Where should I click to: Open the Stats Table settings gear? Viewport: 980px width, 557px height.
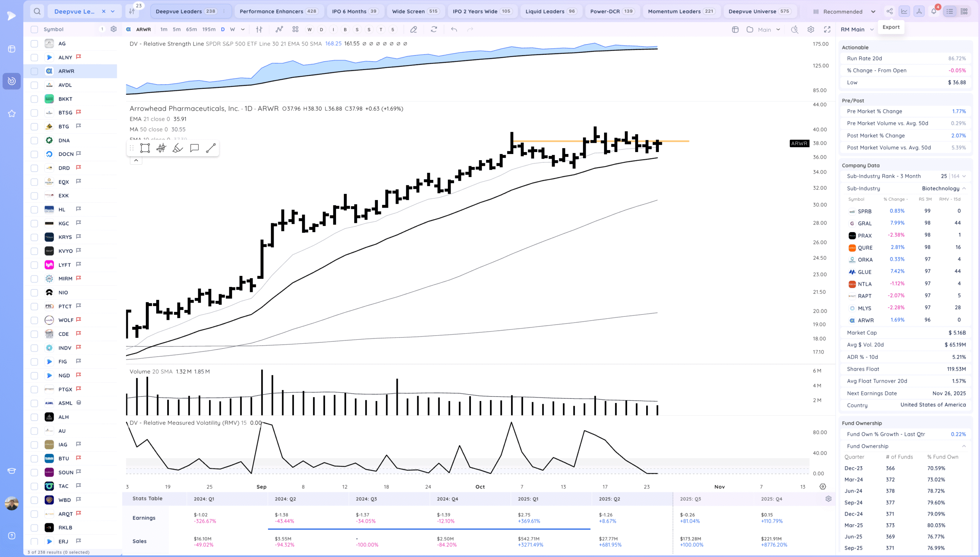828,499
